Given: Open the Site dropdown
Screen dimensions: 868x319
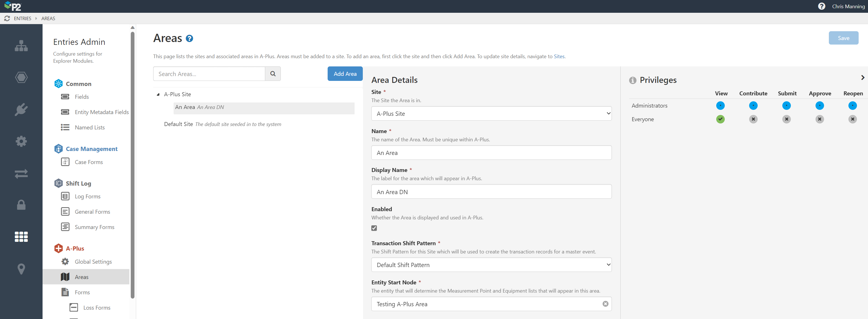Looking at the screenshot, I should click(491, 114).
